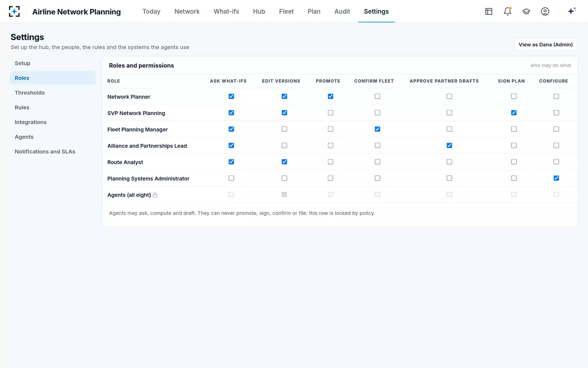
Task: Enable Promote for SVP Network Planning
Action: point(331,113)
